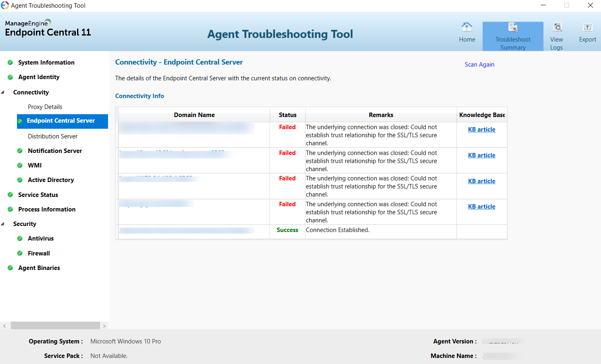This screenshot has width=601, height=364.
Task: Click green check icon beside Notification Server
Action: pos(20,151)
